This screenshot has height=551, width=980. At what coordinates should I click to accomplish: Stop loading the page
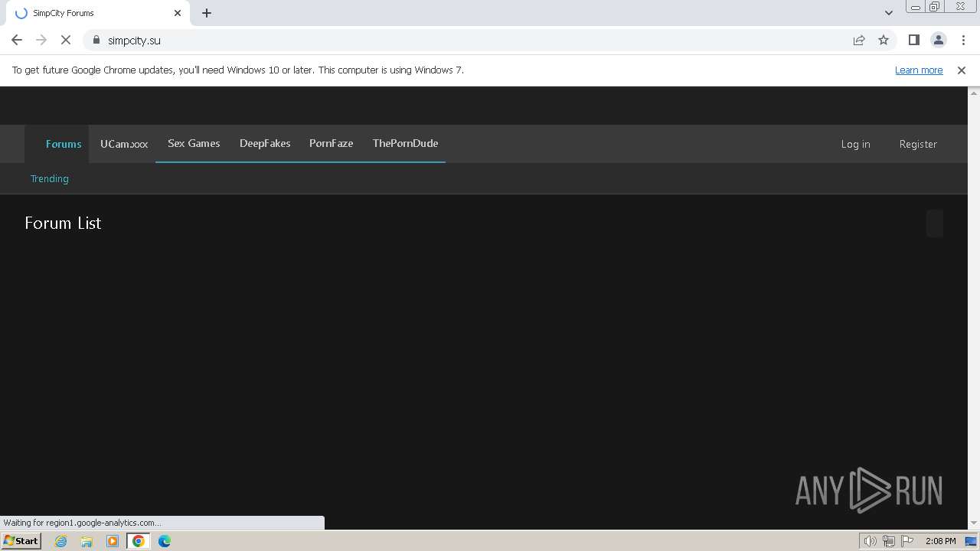click(x=66, y=40)
